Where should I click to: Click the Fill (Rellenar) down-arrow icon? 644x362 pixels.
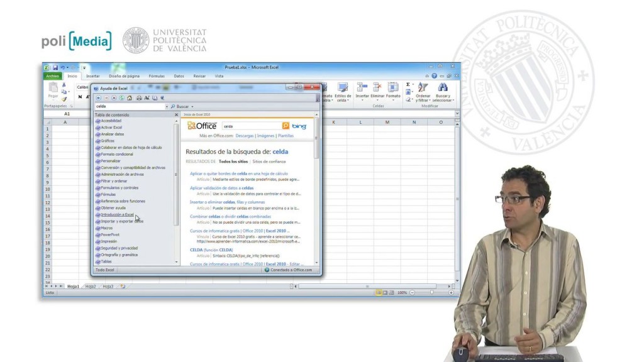click(408, 92)
